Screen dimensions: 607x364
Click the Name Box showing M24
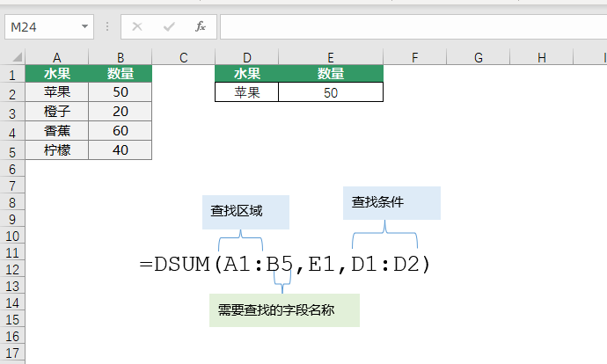coord(49,26)
